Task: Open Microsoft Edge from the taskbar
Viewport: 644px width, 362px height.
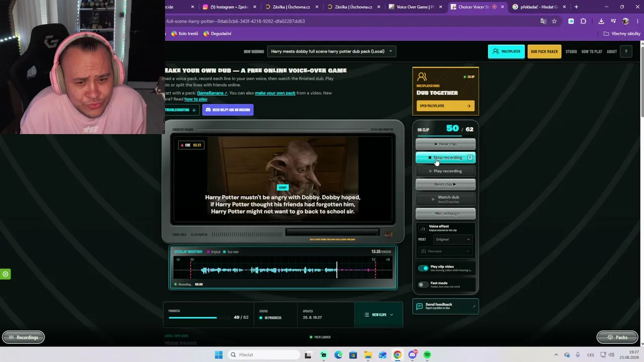Action: tap(338, 355)
